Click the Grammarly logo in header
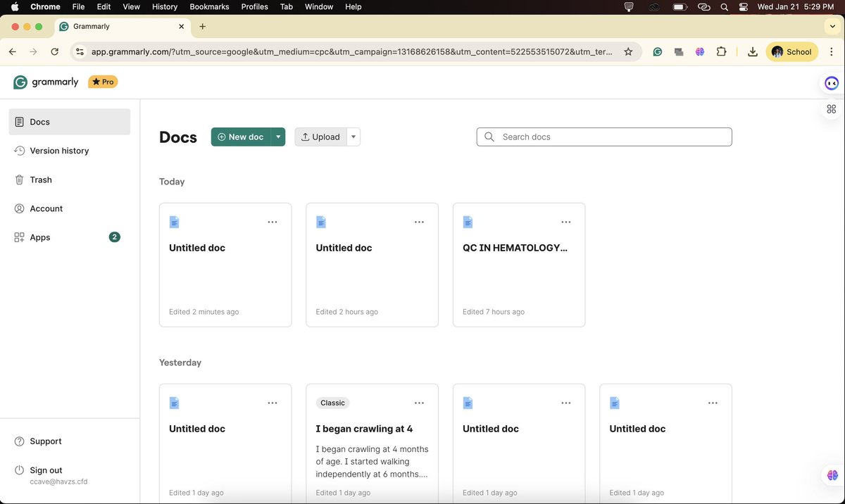845x504 pixels. tap(46, 82)
